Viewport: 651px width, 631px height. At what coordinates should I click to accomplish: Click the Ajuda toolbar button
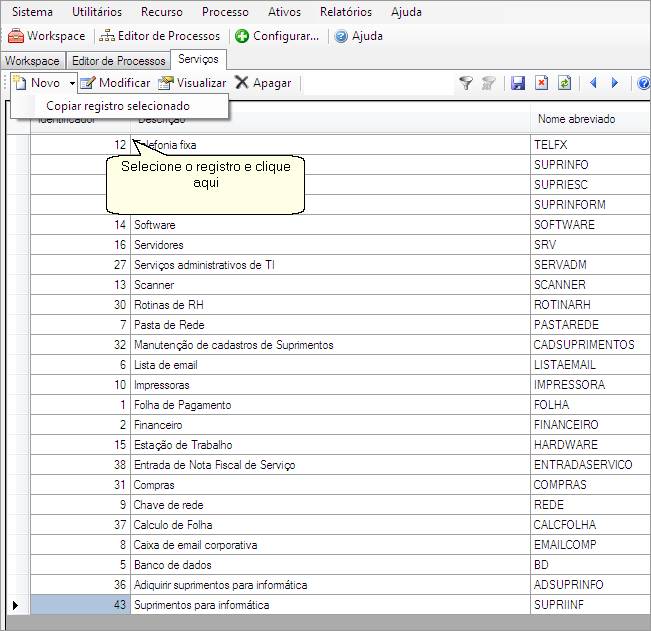359,36
